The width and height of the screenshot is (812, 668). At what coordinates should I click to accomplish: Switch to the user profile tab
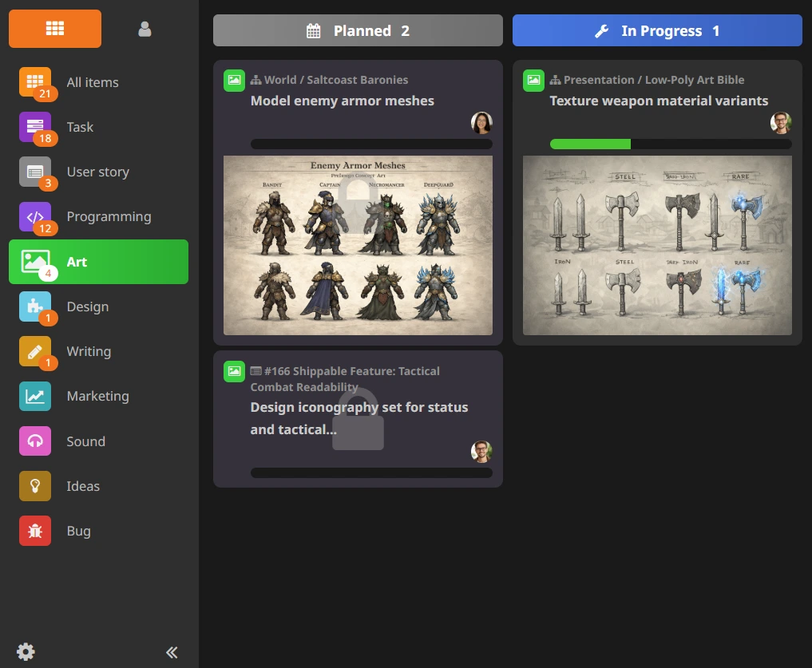(x=145, y=29)
